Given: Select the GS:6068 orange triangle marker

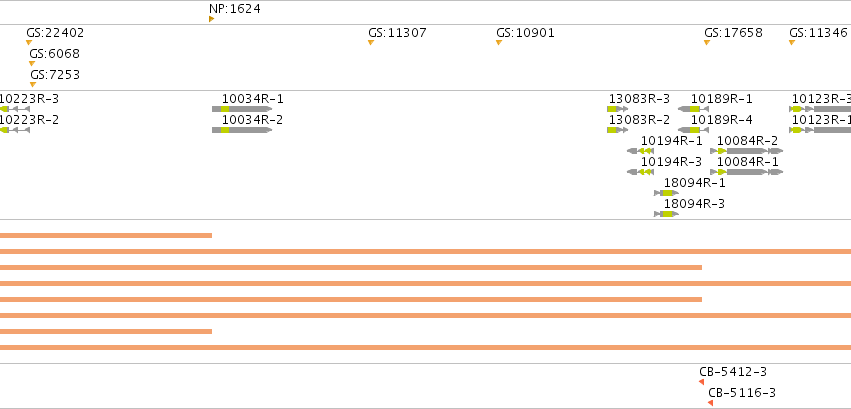Looking at the screenshot, I should point(32,63).
